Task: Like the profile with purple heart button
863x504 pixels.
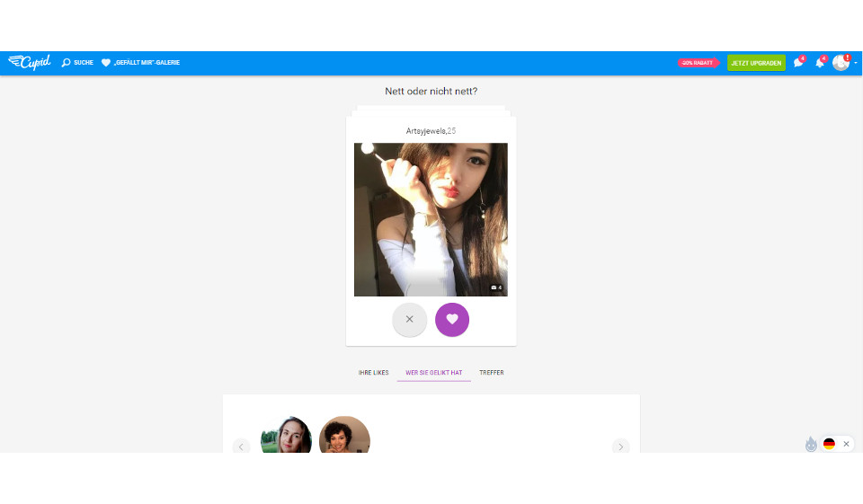Action: tap(452, 319)
